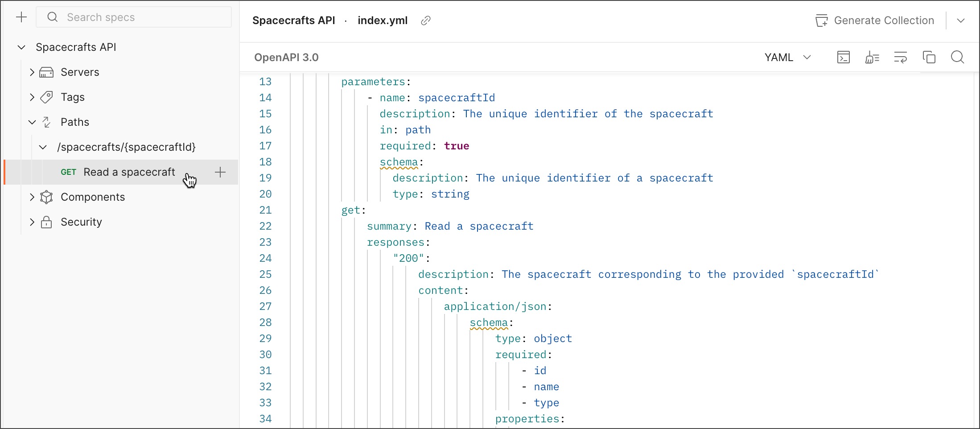Screen dimensions: 980x429
Task: Add a request using plus beside Read a spacecraft
Action: point(220,172)
